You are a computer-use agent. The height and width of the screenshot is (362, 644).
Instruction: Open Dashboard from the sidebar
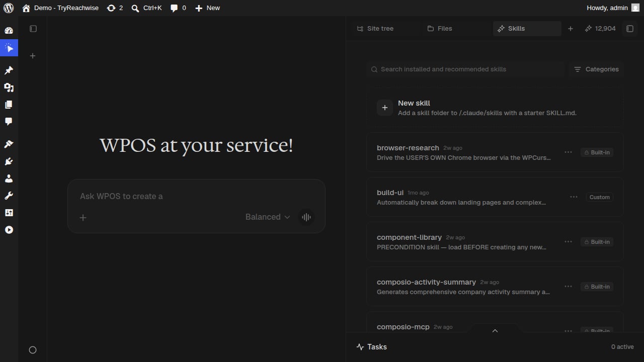tap(9, 31)
